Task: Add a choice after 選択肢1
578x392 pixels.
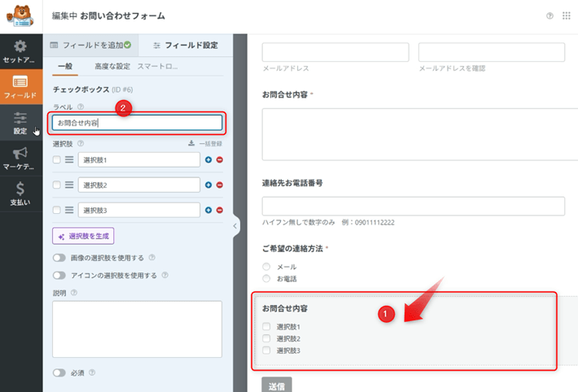Action: [208, 160]
